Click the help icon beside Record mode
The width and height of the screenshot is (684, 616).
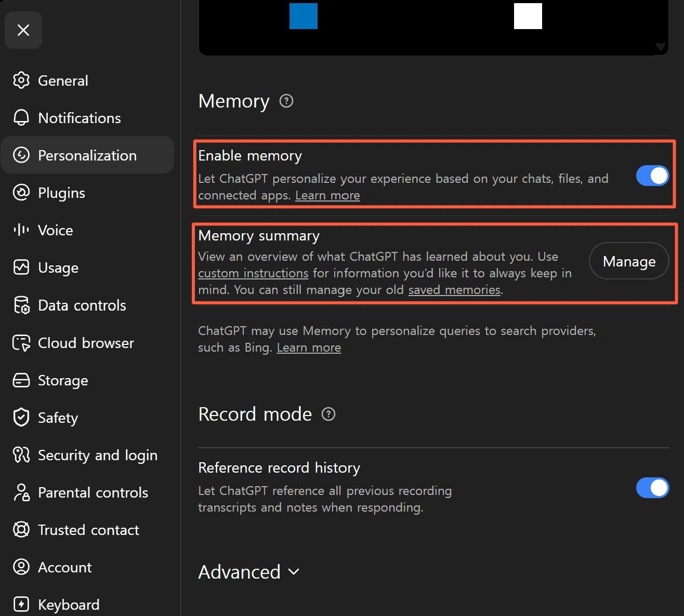[328, 414]
